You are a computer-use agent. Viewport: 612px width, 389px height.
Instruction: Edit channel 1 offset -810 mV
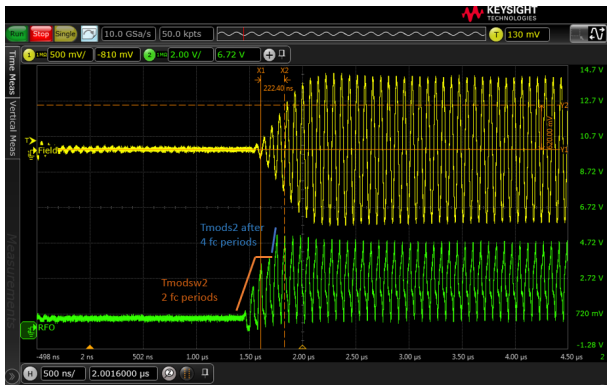117,55
